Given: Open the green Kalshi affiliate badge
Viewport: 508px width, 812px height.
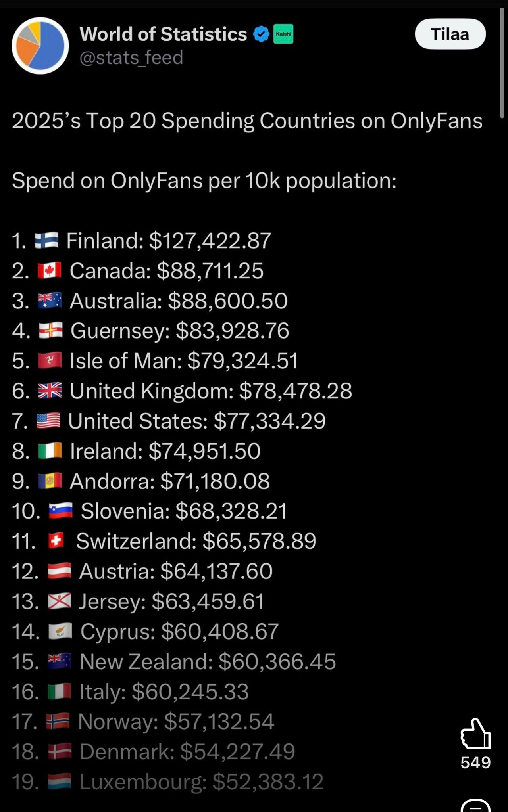Looking at the screenshot, I should click(283, 34).
